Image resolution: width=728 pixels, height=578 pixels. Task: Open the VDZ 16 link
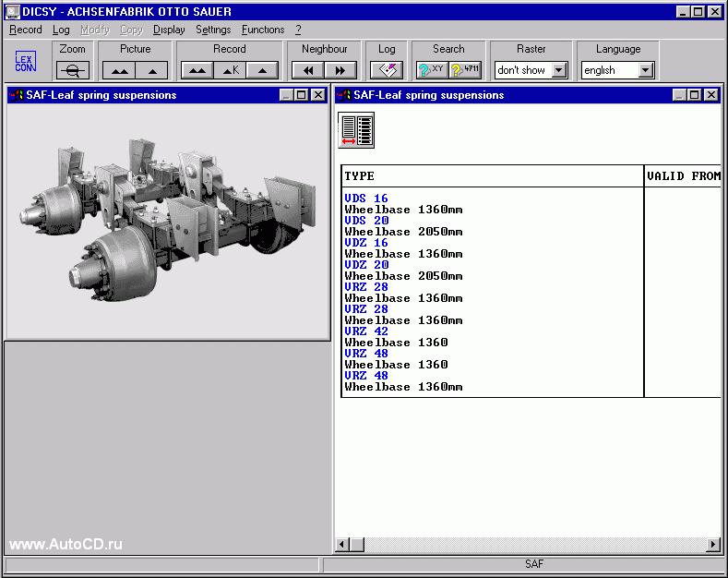tap(366, 243)
